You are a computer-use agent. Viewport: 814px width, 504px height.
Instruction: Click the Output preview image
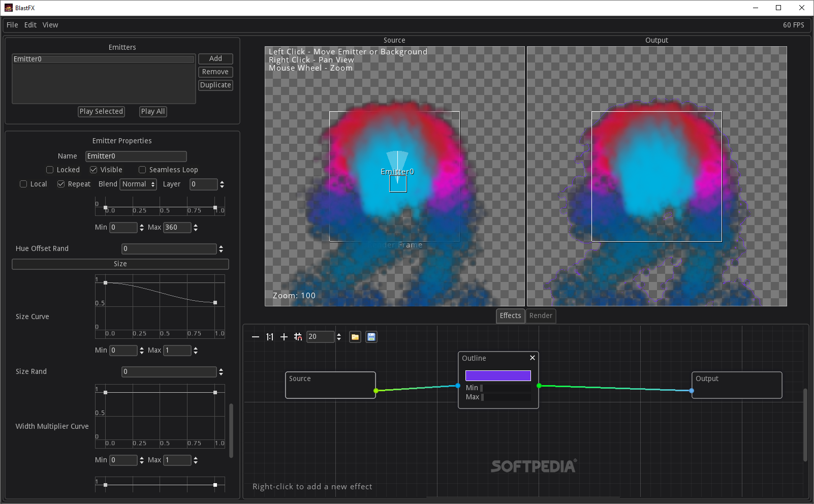[657, 176]
